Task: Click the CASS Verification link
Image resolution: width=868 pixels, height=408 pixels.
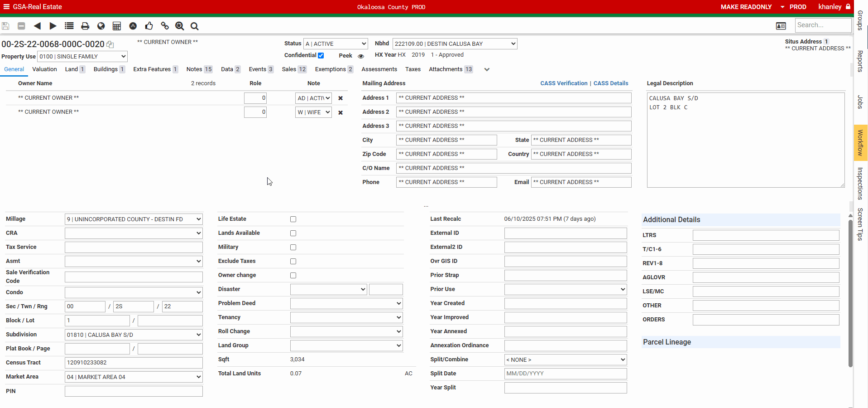Action: coord(564,83)
